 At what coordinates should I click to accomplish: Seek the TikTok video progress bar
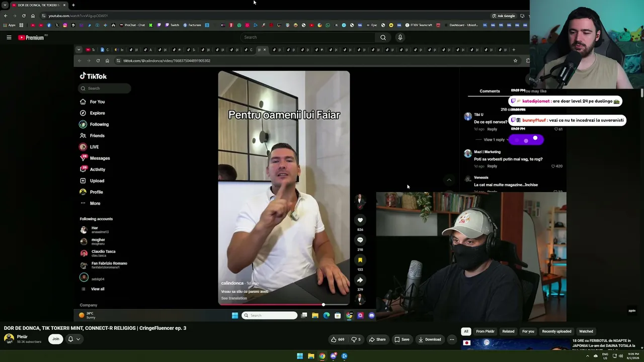point(284,305)
